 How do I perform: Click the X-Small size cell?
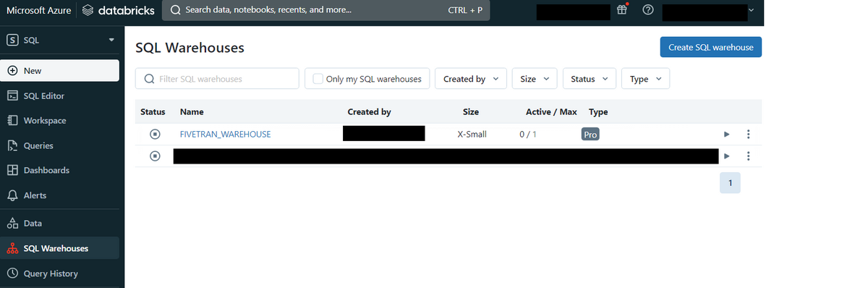tap(472, 135)
